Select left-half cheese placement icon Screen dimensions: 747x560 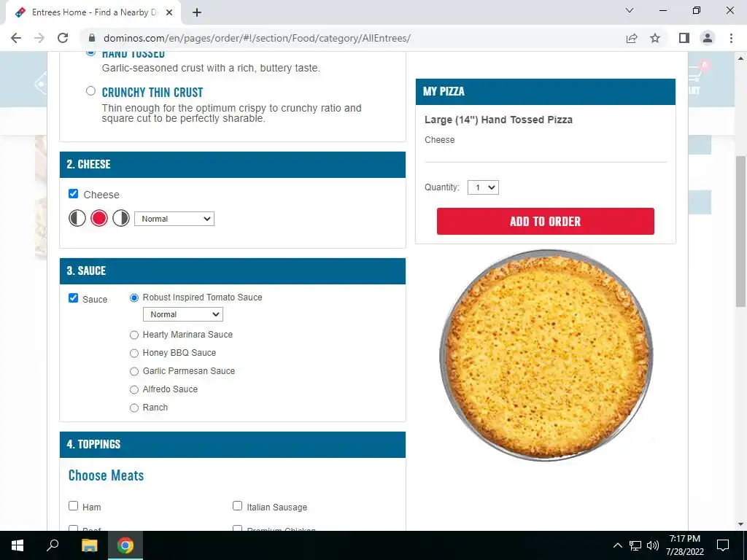click(77, 219)
